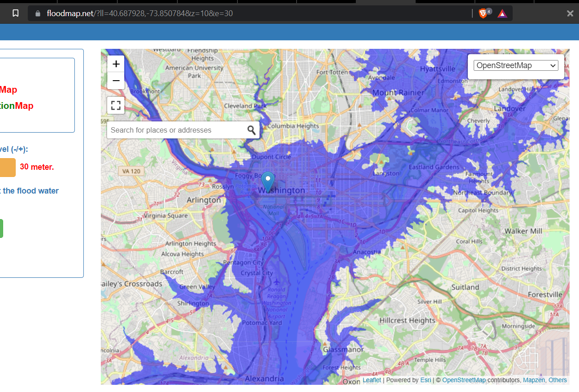The image size is (579, 392).
Task: Click the 'Hillcrest Heights' map label
Action: coord(407,321)
